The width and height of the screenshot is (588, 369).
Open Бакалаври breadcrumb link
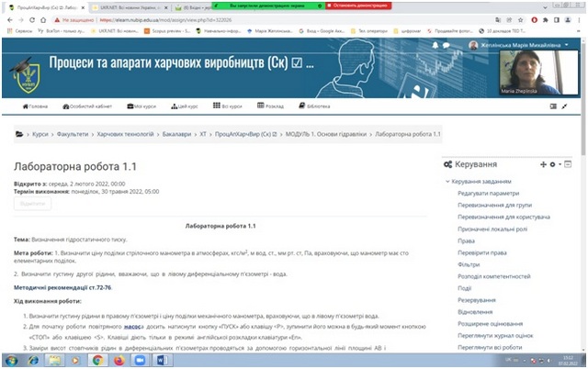coord(176,134)
